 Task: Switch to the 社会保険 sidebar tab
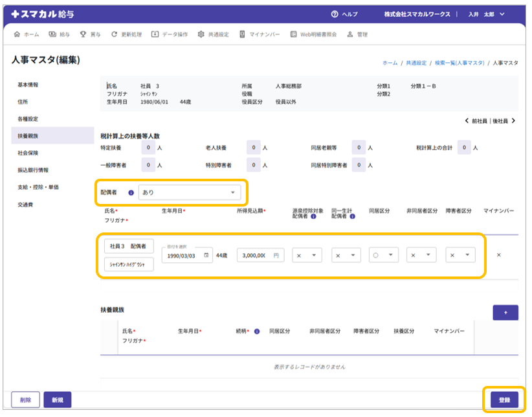(x=28, y=153)
